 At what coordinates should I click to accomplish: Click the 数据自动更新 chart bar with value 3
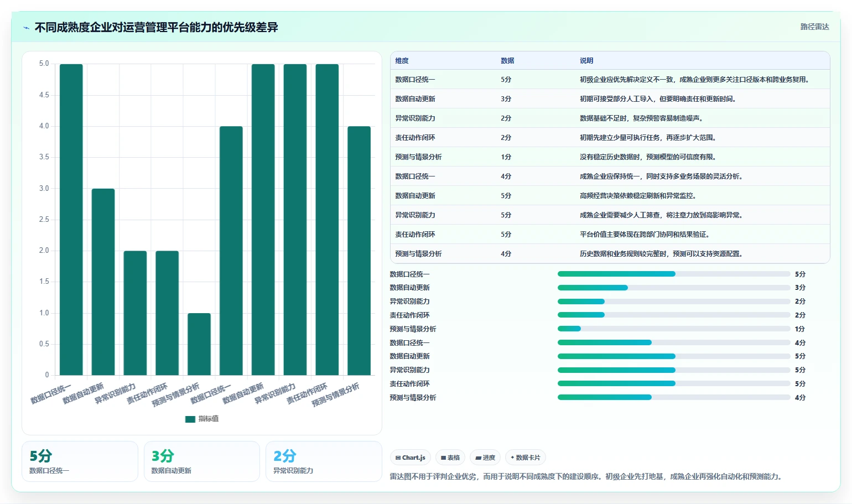tap(103, 282)
